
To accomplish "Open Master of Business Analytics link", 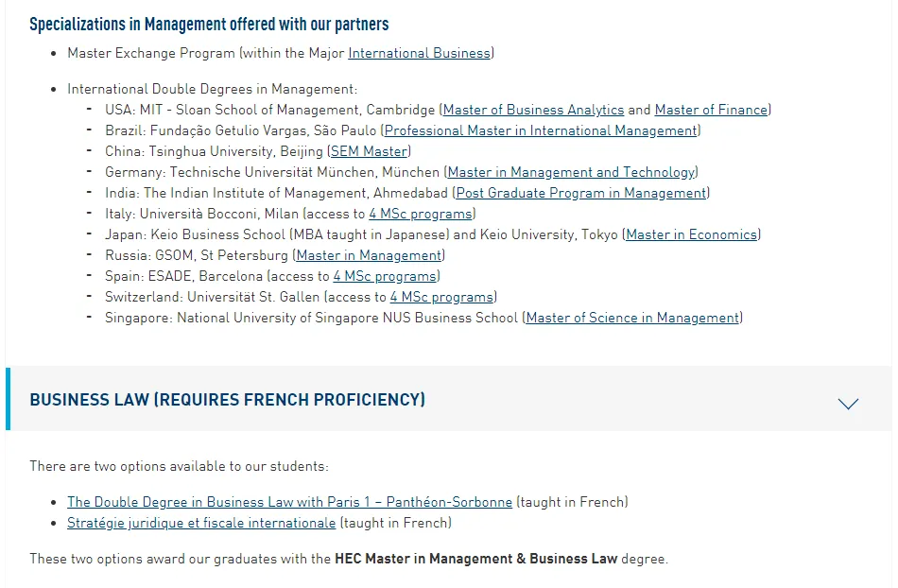I will pyautogui.click(x=533, y=110).
